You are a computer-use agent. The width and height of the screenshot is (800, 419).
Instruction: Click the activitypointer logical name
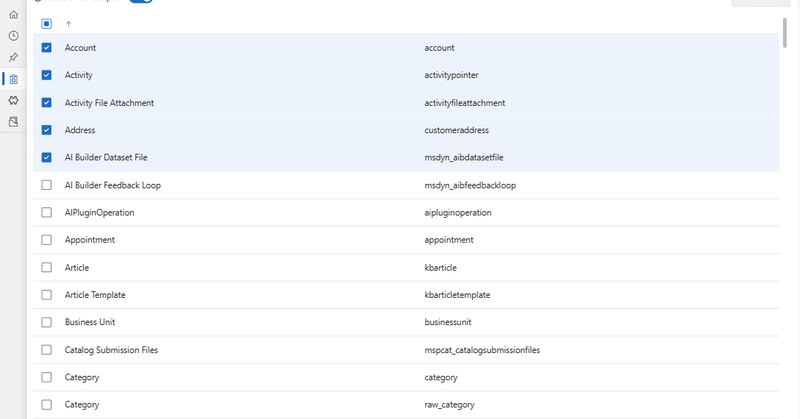click(452, 75)
